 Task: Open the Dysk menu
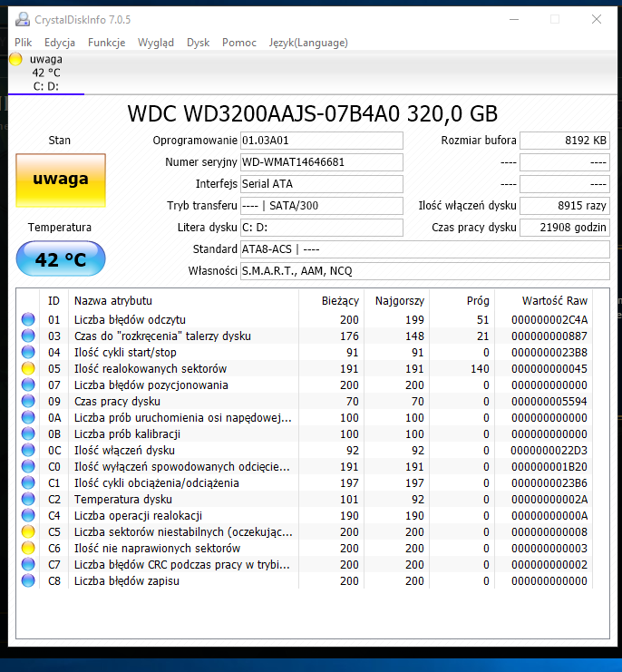click(198, 43)
